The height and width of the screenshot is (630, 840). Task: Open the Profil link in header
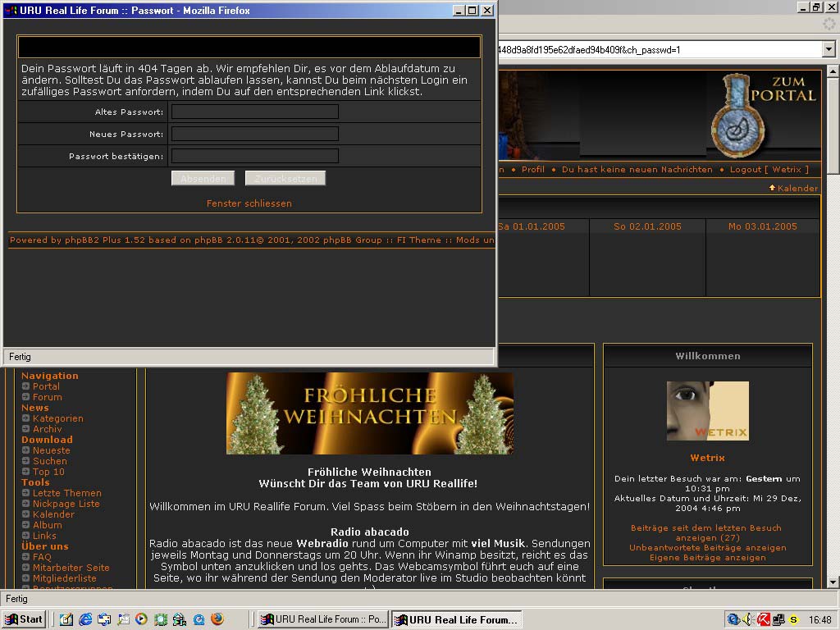click(x=532, y=170)
